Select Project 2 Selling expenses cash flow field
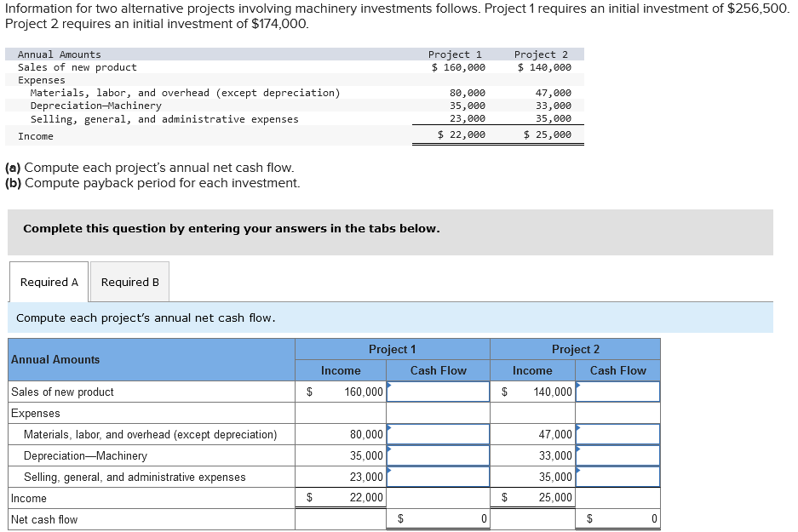798x532 pixels. pos(617,477)
